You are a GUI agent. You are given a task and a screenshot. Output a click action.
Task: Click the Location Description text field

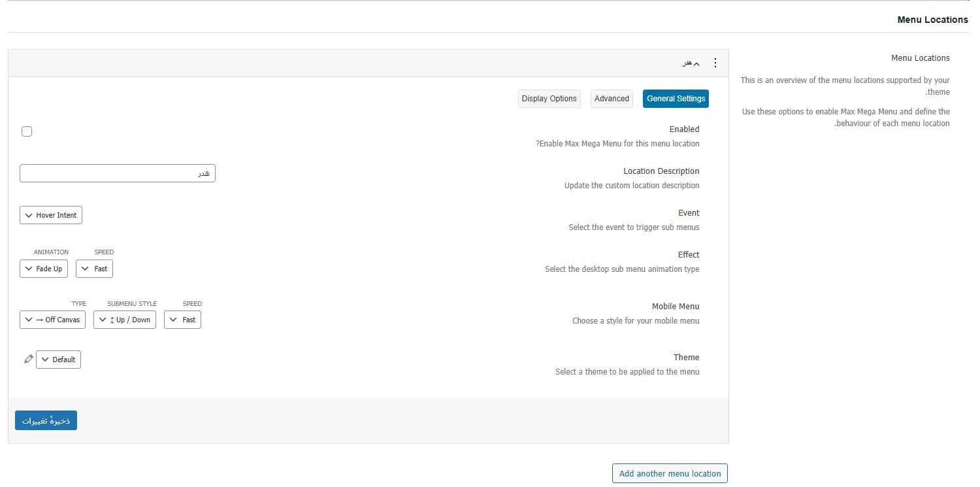click(x=118, y=173)
